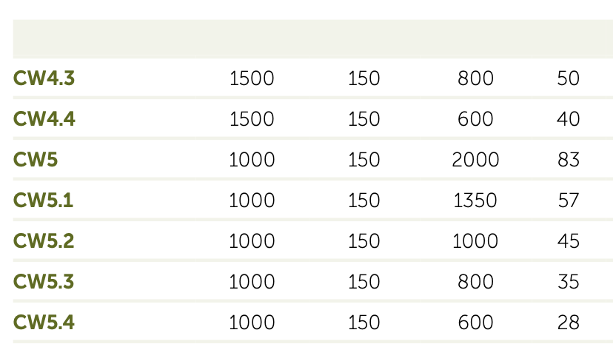The width and height of the screenshot is (613, 364).
Task: Select the 1350 cell in the CW5.1 row
Action: point(475,200)
